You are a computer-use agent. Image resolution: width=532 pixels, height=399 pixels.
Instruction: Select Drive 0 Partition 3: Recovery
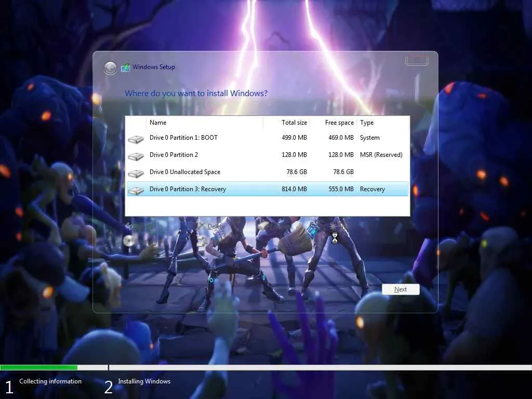point(268,189)
